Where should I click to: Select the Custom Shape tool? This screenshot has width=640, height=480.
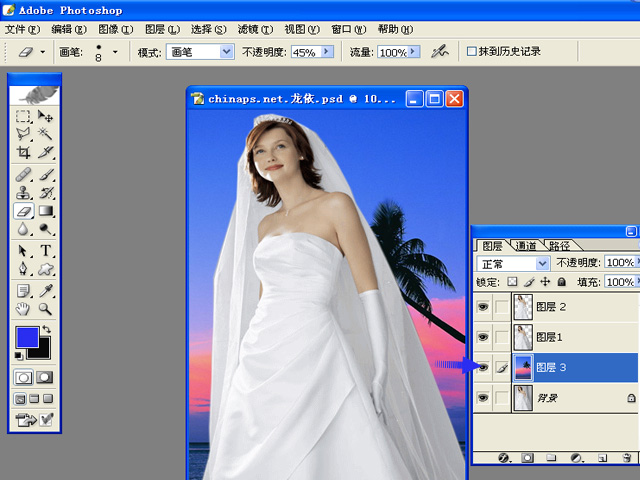click(x=45, y=269)
